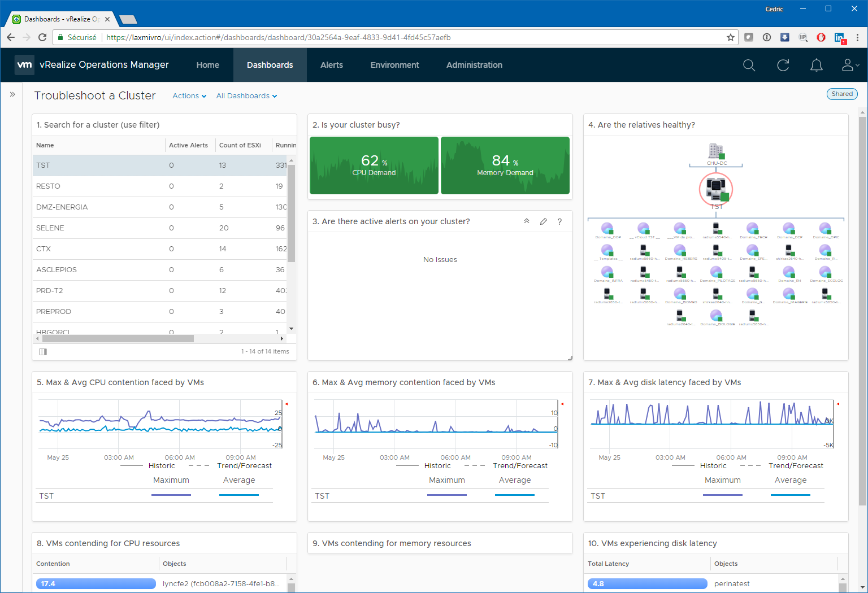This screenshot has width=868, height=593.
Task: Open the notifications bell icon
Action: pos(816,66)
